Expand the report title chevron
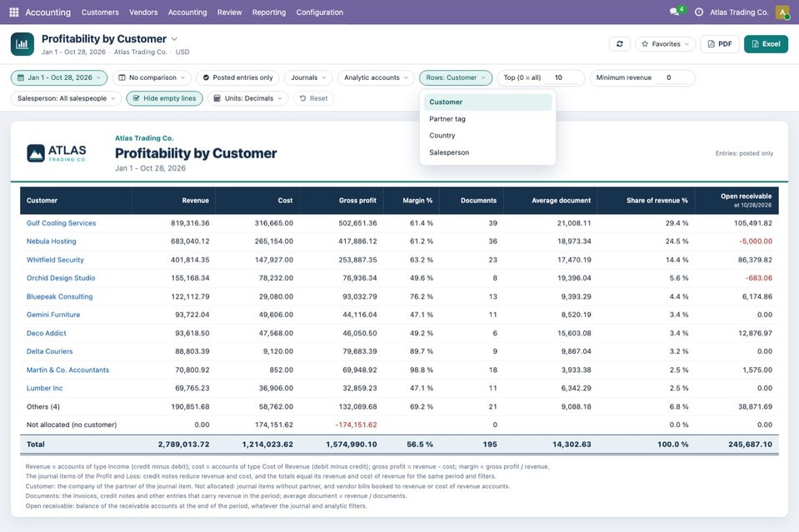Screen dimensions: 799x532 (x=174, y=38)
